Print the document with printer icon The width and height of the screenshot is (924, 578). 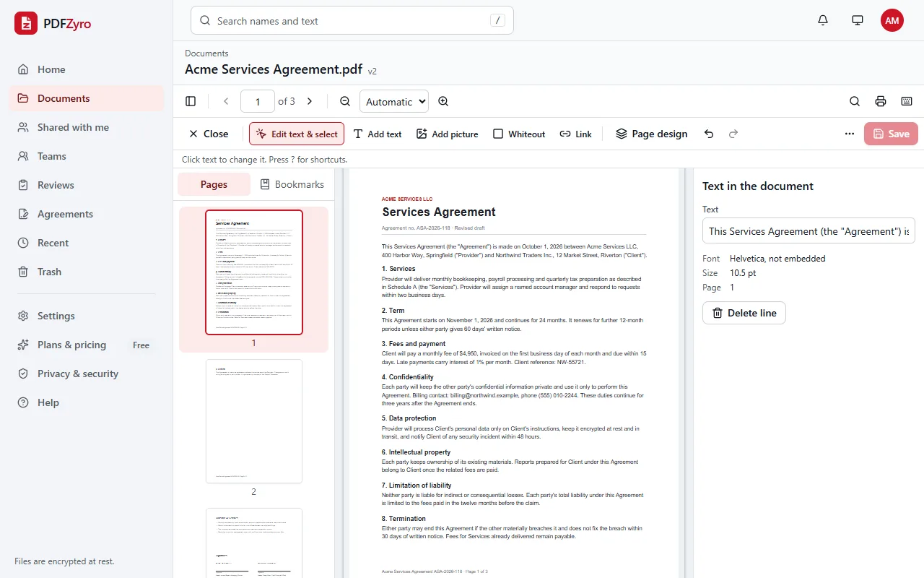881,102
